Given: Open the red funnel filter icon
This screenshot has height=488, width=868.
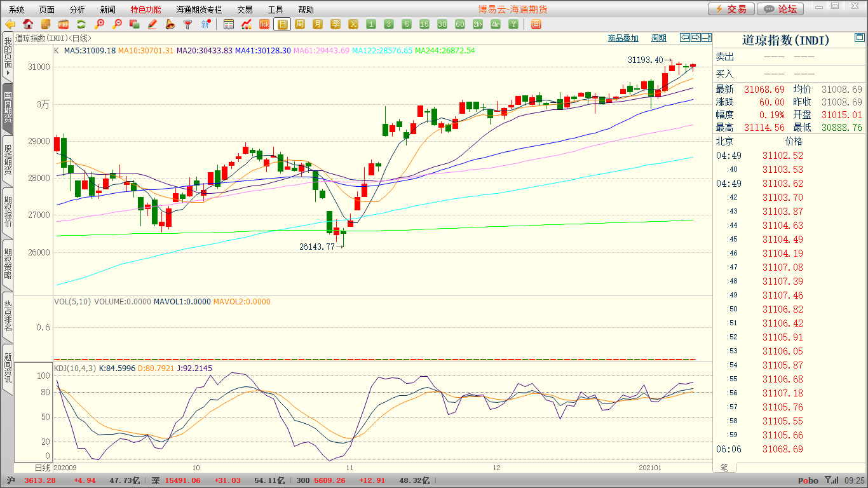Looking at the screenshot, I should click(188, 24).
